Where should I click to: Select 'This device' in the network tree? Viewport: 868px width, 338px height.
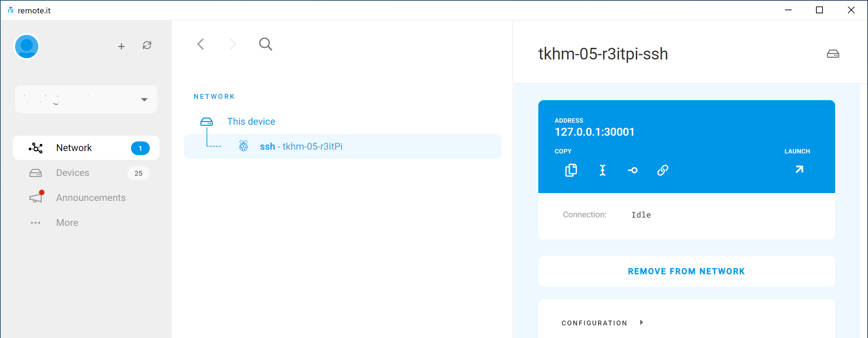pyautogui.click(x=251, y=122)
